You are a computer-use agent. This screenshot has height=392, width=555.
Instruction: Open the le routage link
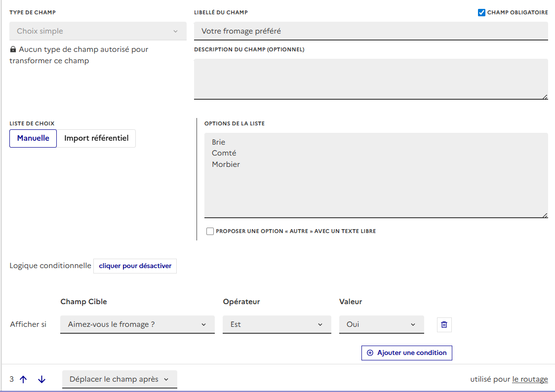530,380
